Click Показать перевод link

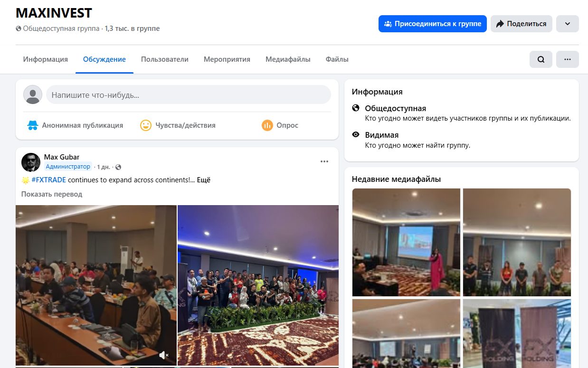pyautogui.click(x=52, y=194)
